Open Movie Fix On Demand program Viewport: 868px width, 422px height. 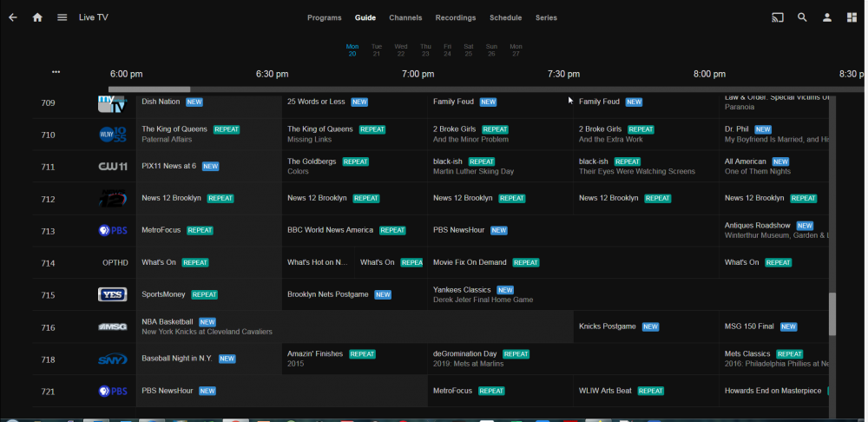point(573,262)
